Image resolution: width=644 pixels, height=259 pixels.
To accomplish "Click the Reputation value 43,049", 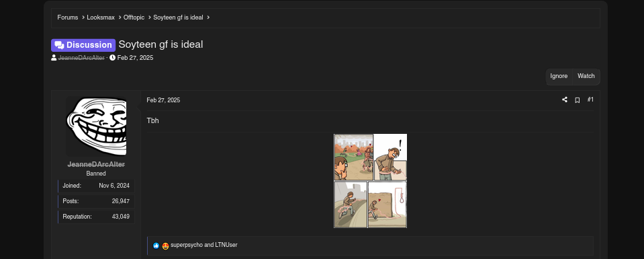I will 121,217.
